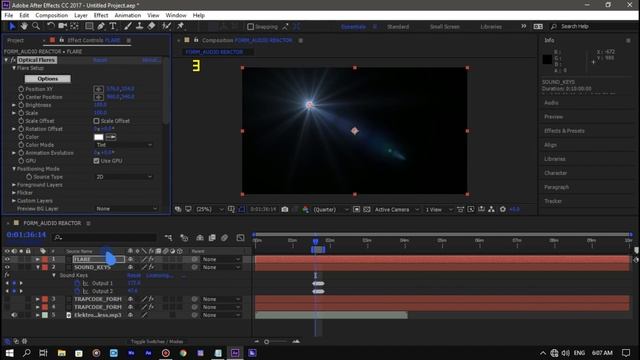Select the Zoom magnifier tool
Screen dimensions: 640x360
[x=36, y=26]
